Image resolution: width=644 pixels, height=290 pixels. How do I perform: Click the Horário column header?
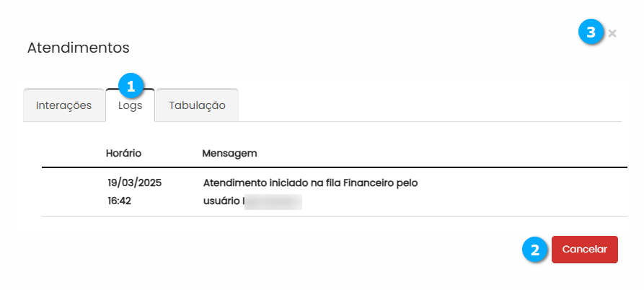[123, 154]
